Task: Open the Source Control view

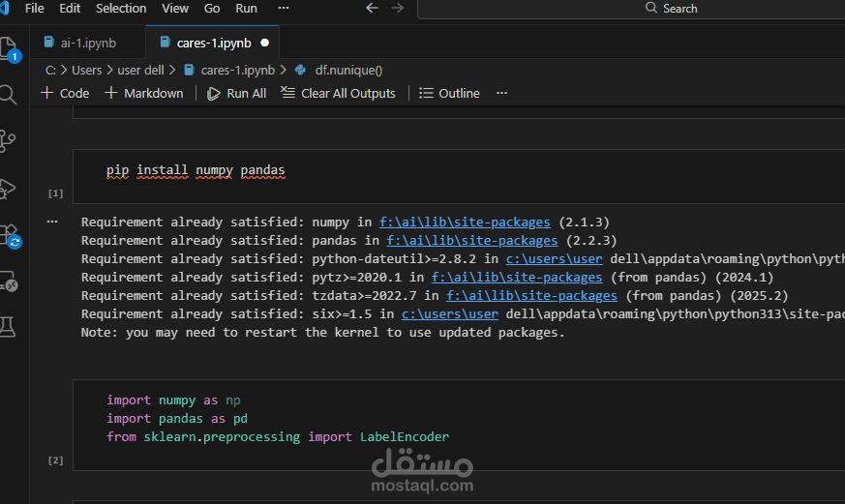Action: coord(8,141)
